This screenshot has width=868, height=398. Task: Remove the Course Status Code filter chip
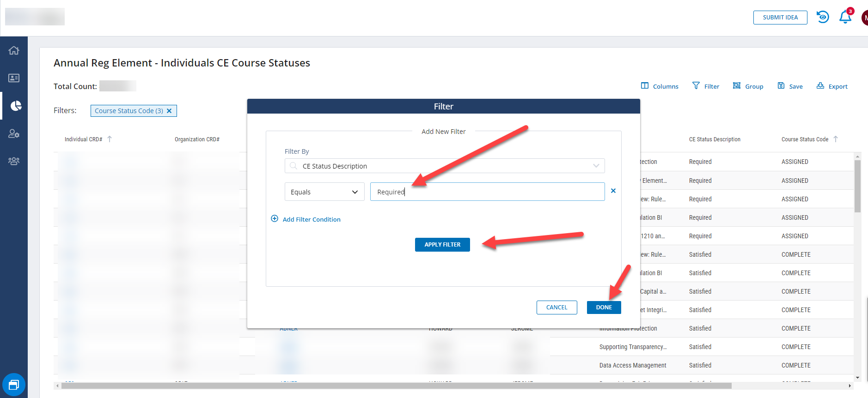pos(169,111)
